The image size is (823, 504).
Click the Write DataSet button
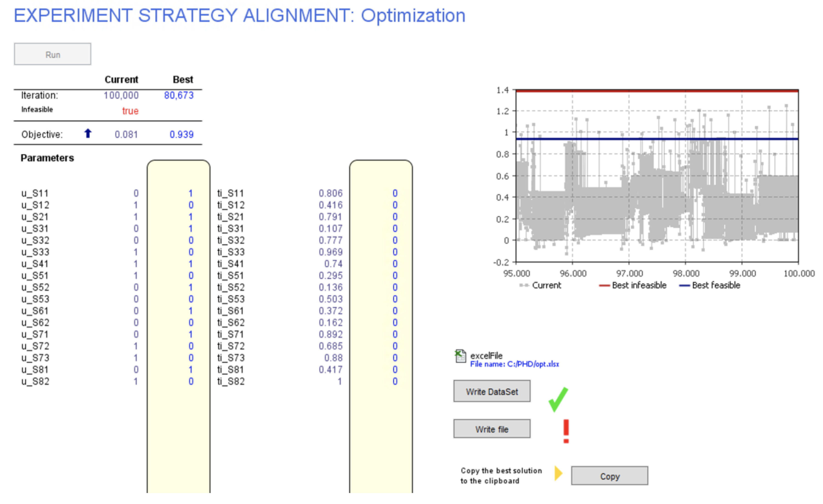[x=492, y=391]
